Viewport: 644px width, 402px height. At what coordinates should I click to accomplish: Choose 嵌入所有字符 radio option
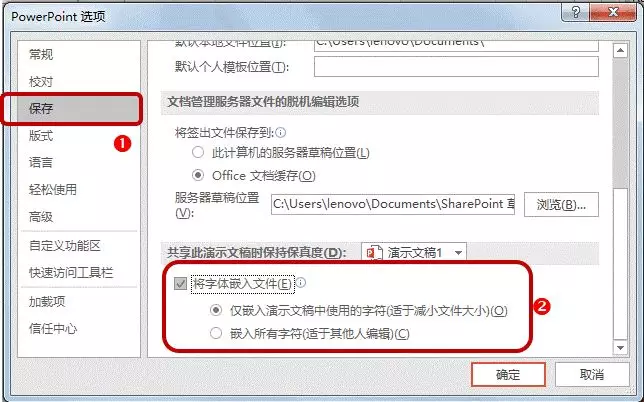coord(216,333)
